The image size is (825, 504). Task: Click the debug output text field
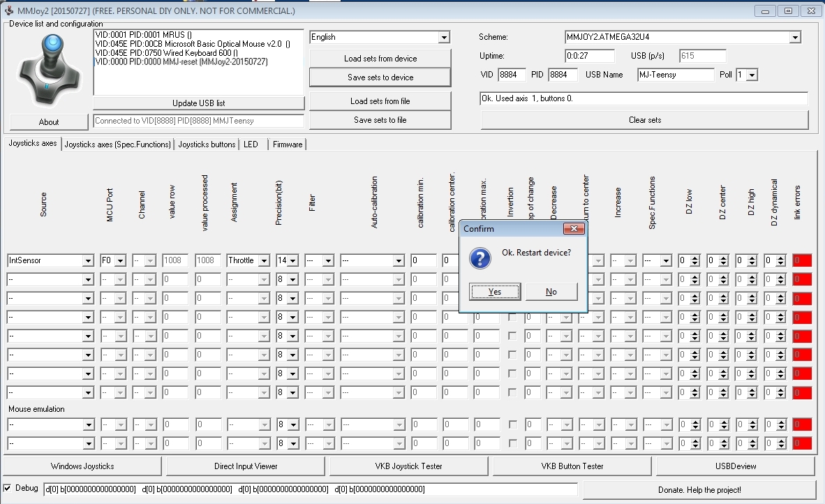tap(311, 489)
